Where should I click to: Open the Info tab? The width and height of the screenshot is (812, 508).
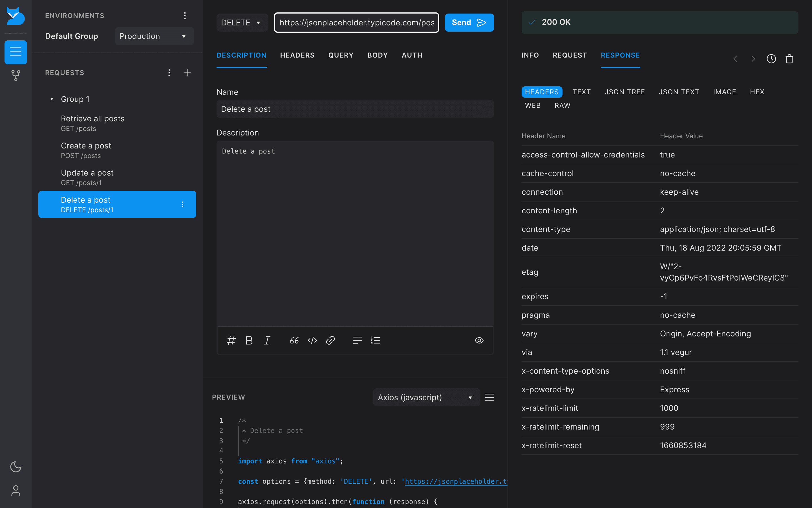[x=530, y=55]
